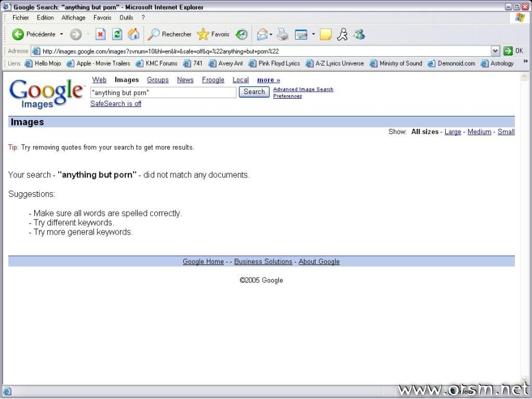532x399 pixels.
Task: Open the ? help menu
Action: 143,18
